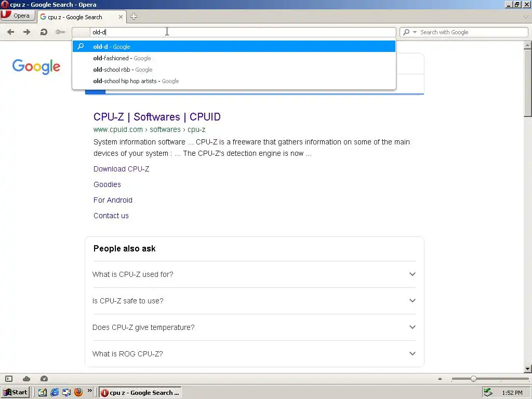Choose the old-school hip hop artists suggestion

point(234,81)
